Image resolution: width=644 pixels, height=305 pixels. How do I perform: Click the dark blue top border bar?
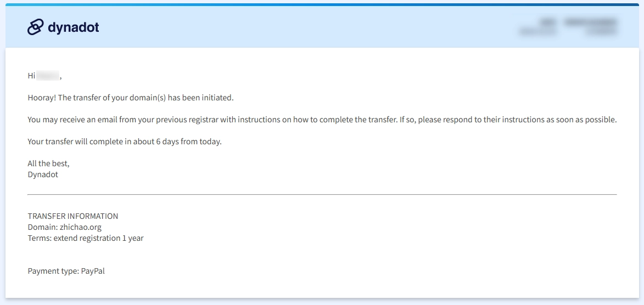(x=322, y=4)
